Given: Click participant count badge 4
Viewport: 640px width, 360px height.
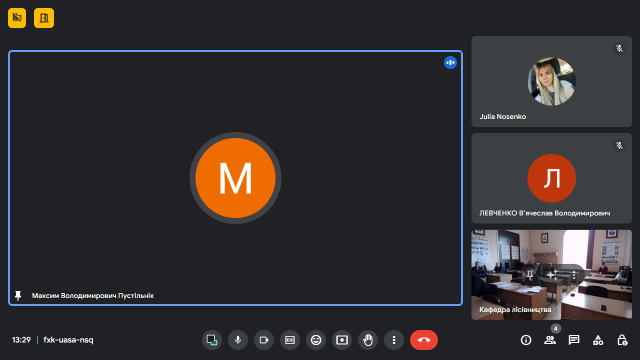Looking at the screenshot, I should pyautogui.click(x=556, y=328).
